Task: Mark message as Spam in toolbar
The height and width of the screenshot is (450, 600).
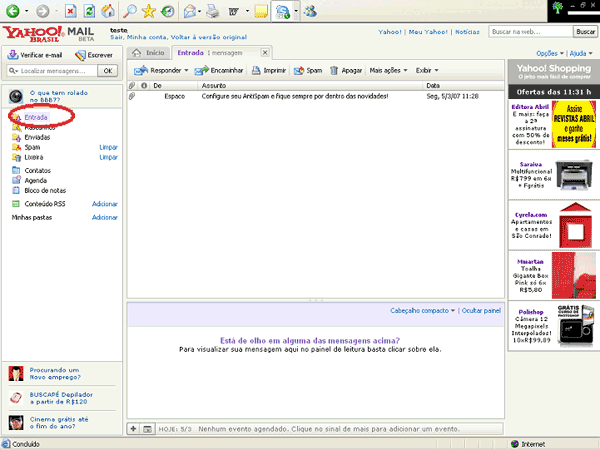Action: [300, 71]
